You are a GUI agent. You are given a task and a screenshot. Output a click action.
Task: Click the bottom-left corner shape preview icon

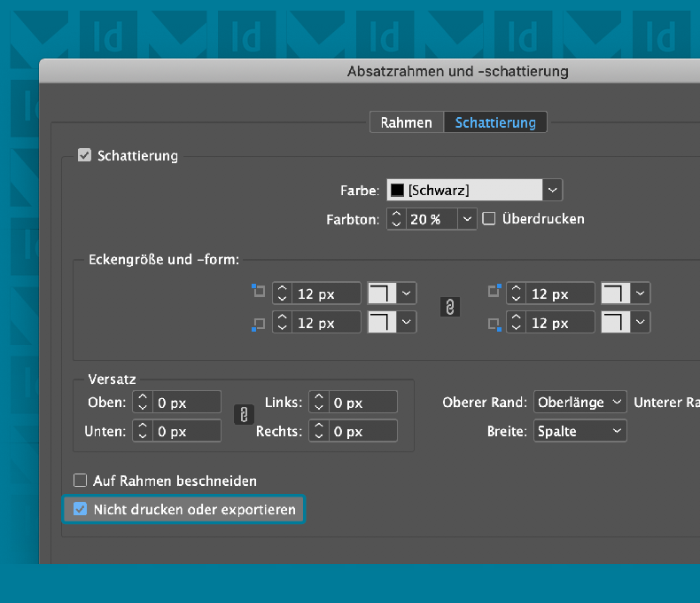(x=382, y=323)
